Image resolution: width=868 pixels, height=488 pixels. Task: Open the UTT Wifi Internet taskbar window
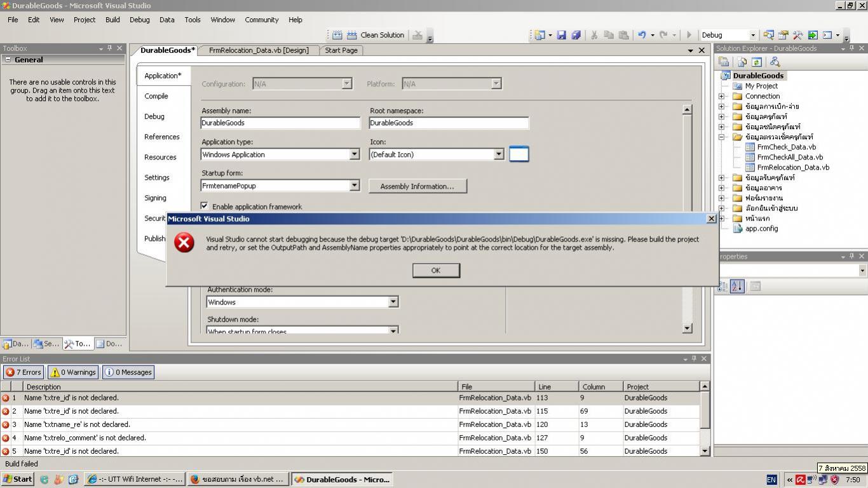[x=135, y=479]
